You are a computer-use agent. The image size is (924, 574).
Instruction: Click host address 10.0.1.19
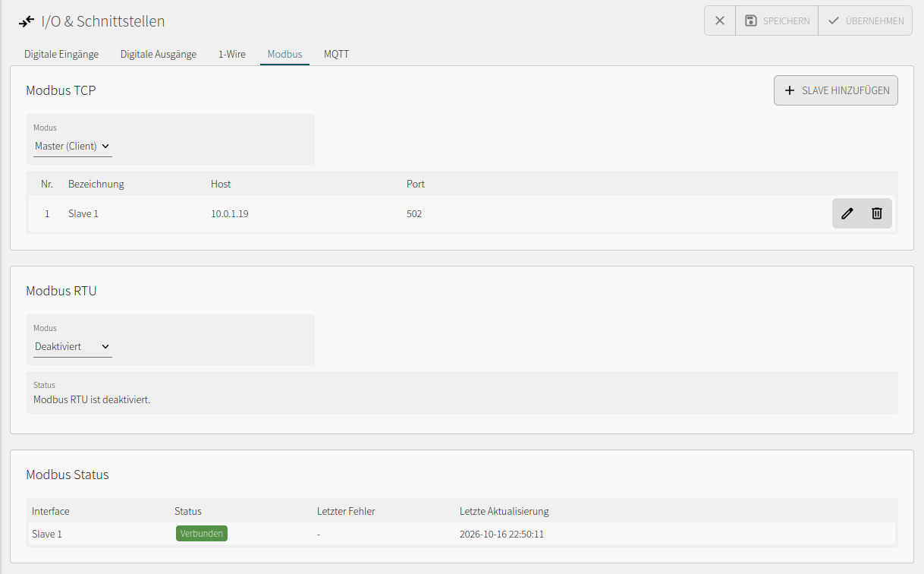click(230, 214)
